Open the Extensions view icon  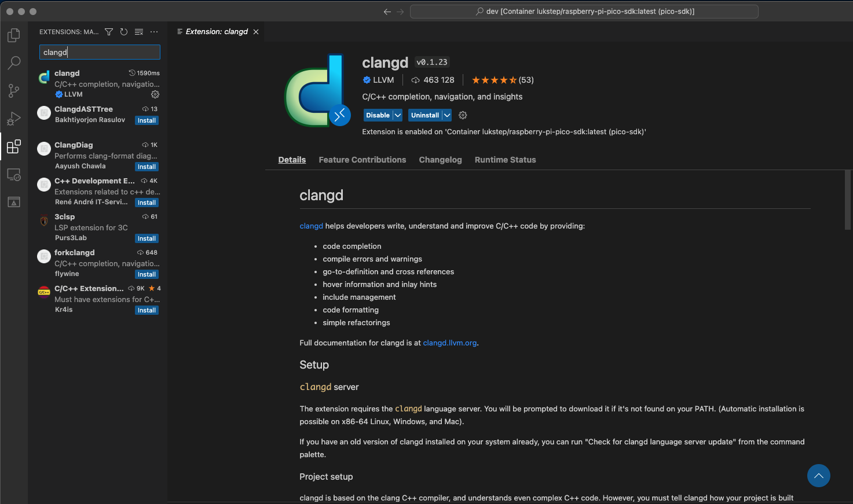coord(13,146)
